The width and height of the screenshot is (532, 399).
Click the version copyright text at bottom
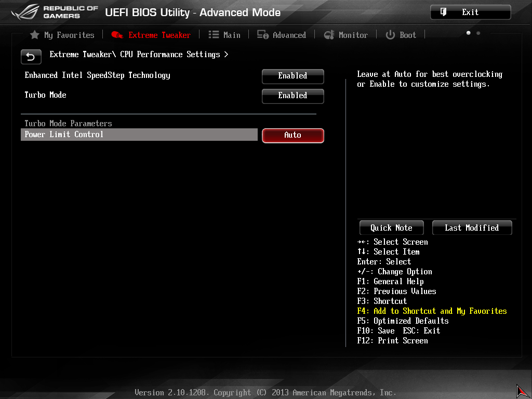265,393
